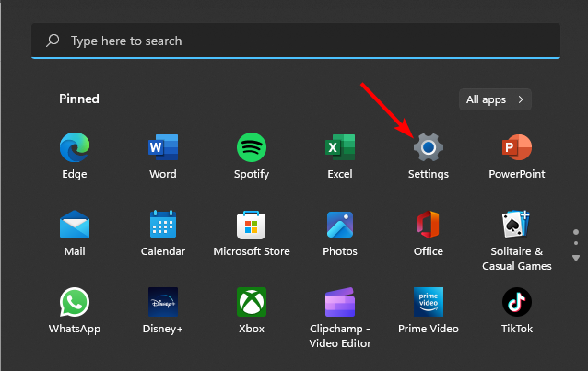Open Clipchamp Video Editor
This screenshot has height=371, width=588.
(340, 318)
